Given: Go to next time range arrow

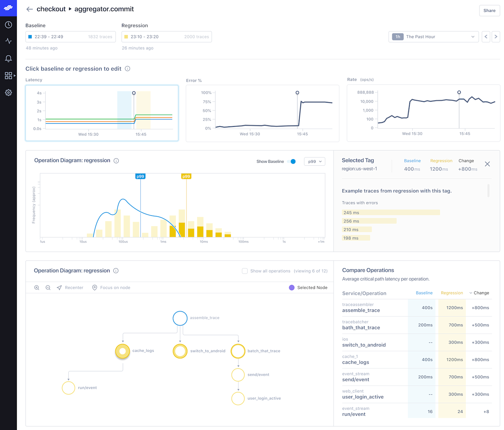Looking at the screenshot, I should (x=496, y=37).
